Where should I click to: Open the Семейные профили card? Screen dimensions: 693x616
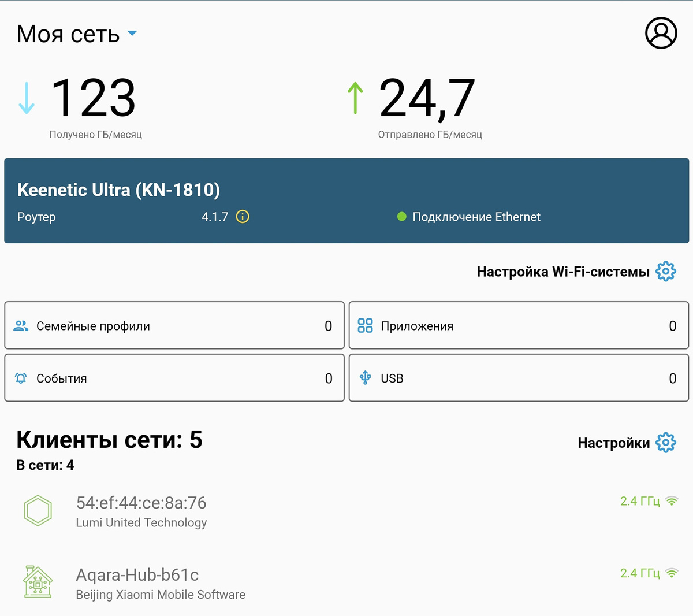tap(174, 325)
